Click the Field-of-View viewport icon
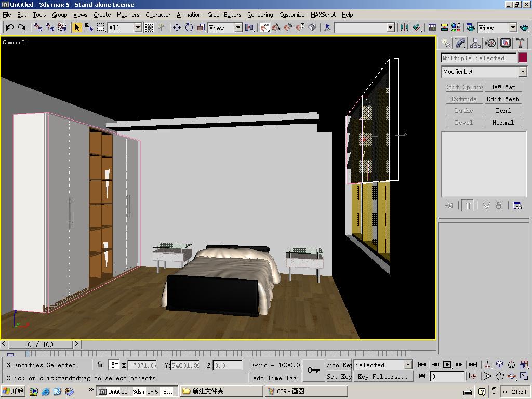 click(487, 376)
